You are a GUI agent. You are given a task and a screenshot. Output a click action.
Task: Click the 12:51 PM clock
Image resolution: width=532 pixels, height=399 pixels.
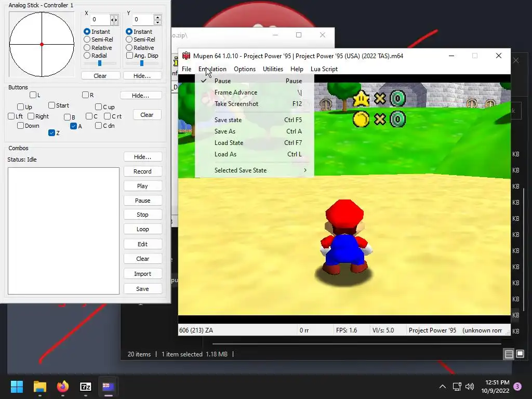(x=497, y=382)
